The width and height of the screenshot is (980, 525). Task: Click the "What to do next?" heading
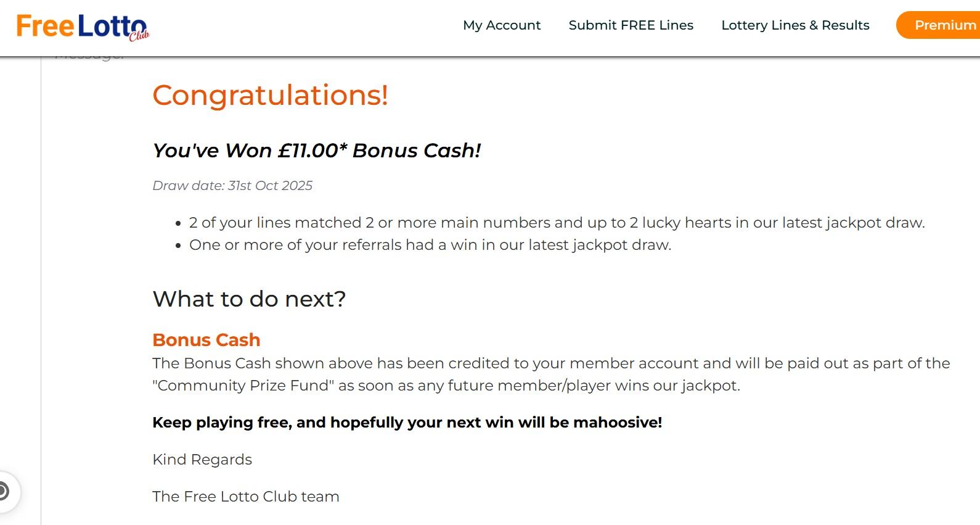click(249, 299)
